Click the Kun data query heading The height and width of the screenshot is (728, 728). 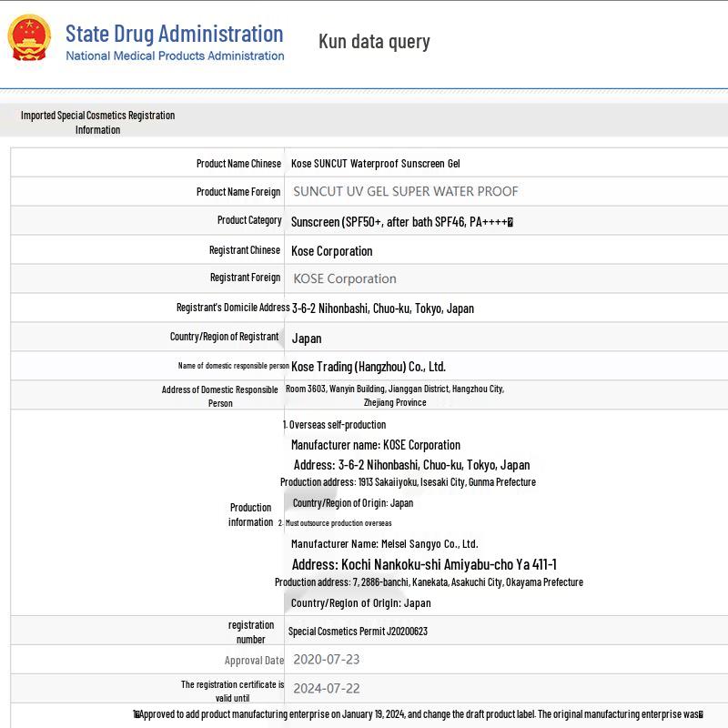[374, 41]
